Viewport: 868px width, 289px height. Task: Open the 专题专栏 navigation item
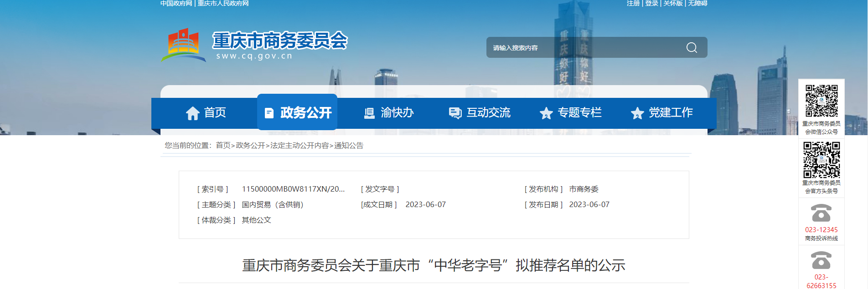click(x=571, y=113)
